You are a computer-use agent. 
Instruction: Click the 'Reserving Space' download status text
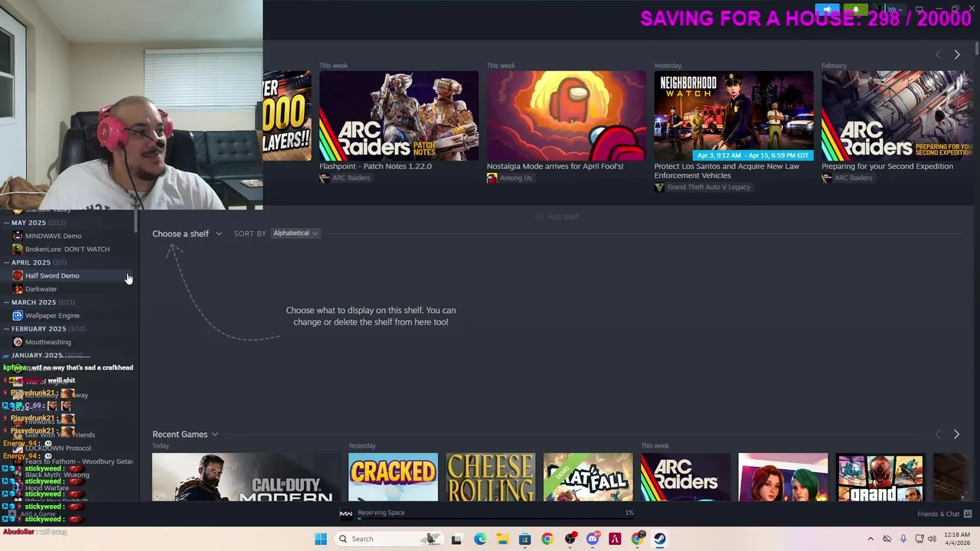tap(381, 513)
